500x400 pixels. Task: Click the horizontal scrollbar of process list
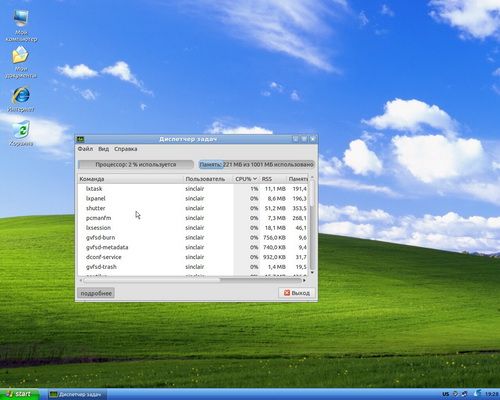[192, 280]
